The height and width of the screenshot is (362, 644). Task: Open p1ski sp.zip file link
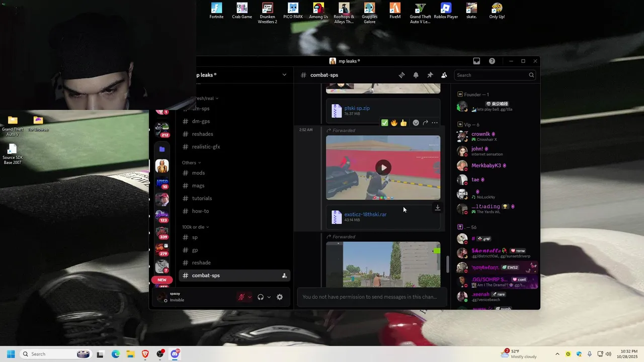[x=357, y=108]
